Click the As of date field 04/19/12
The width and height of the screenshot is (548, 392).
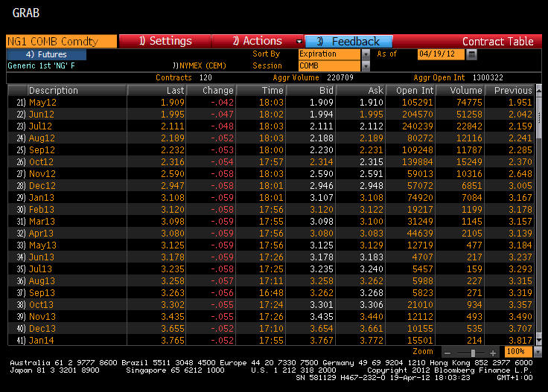click(x=441, y=54)
